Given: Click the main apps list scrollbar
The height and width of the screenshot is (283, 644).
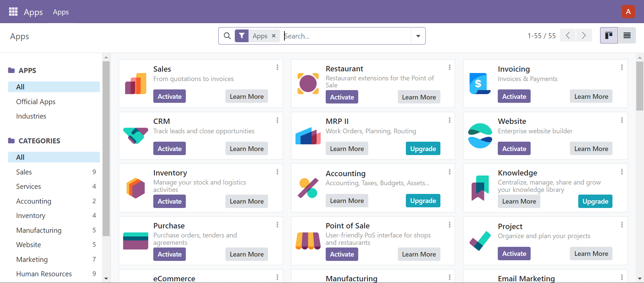Looking at the screenshot, I should click(640, 86).
